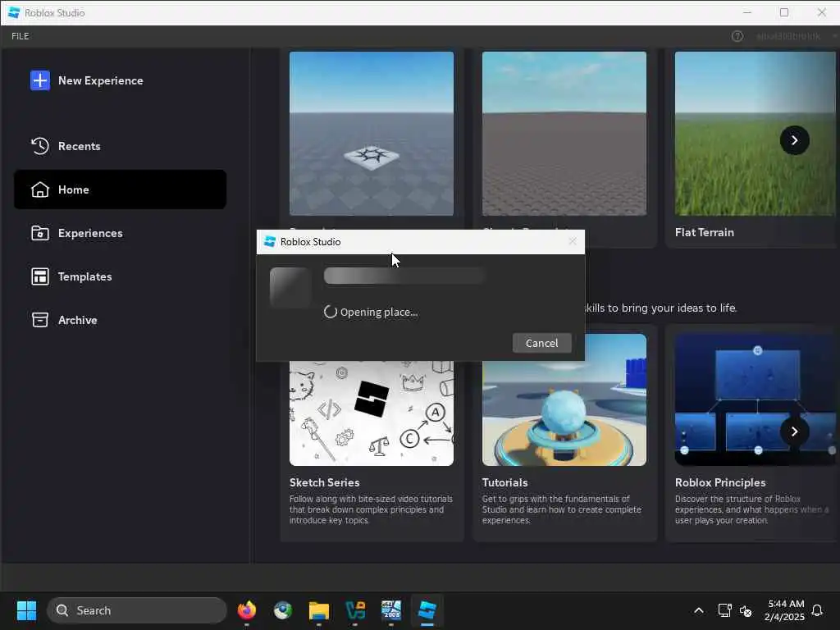Click the Opening place status text
Screen dimensions: 840x630
379,312
